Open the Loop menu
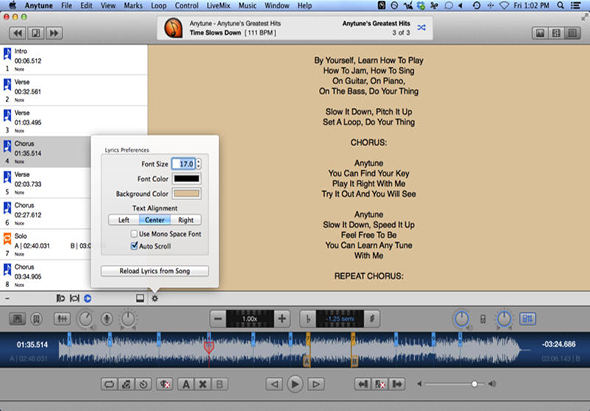The image size is (590, 411). click(x=158, y=6)
